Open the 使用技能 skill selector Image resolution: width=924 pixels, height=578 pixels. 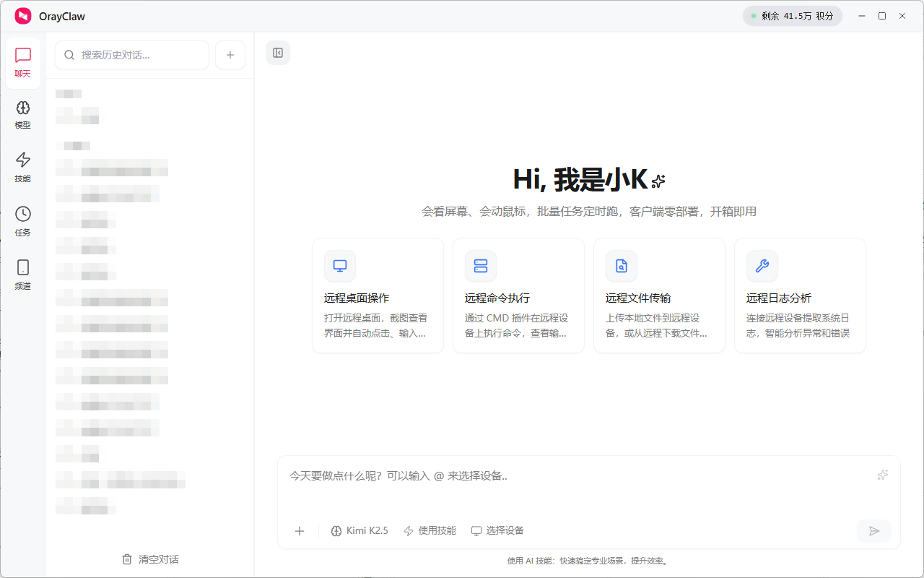click(430, 531)
